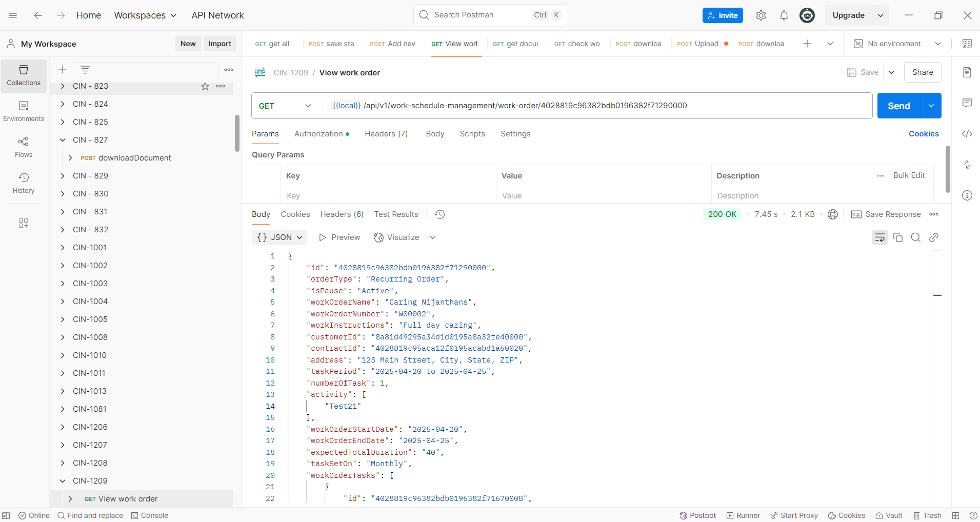
Task: Open the tab list overflow chevron
Action: (x=830, y=44)
